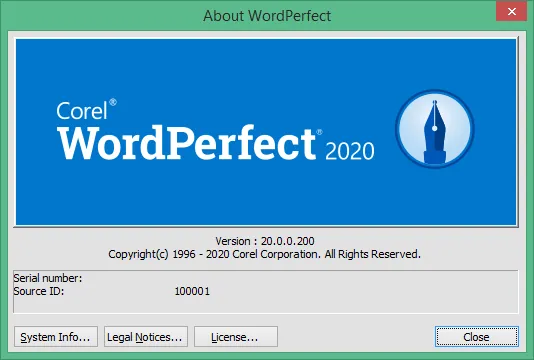Click the Serial number label
Viewport: 534px width, 360px height.
[48, 278]
